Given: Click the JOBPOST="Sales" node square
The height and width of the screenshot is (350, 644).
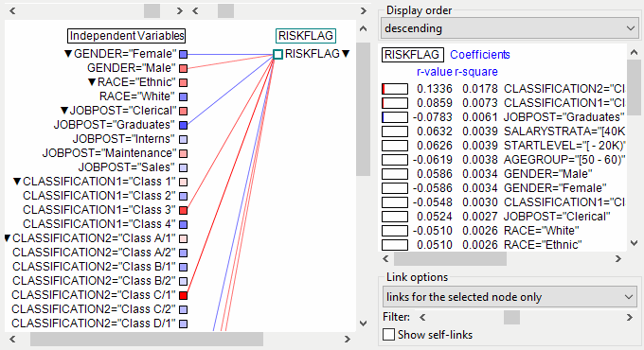Looking at the screenshot, I should [x=184, y=167].
